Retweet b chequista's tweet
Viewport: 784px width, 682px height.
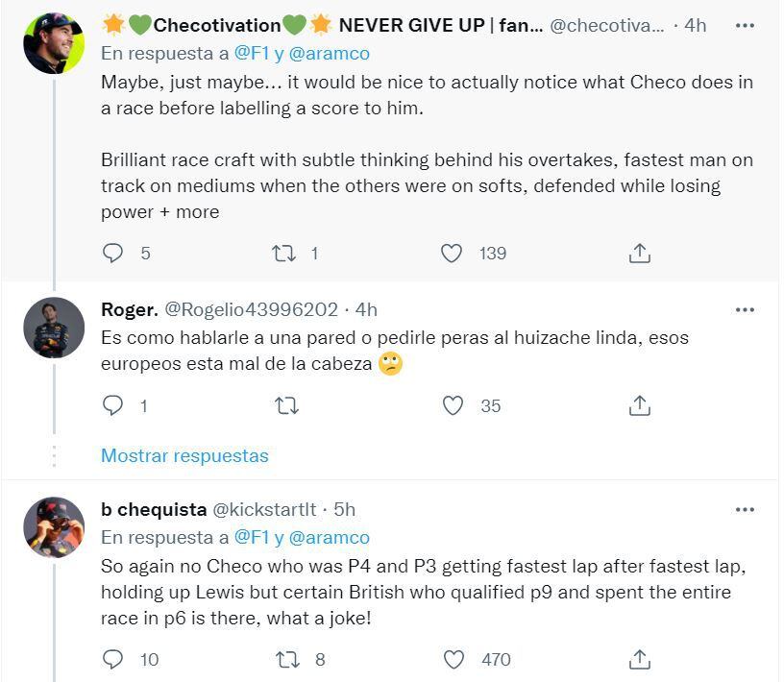286,659
